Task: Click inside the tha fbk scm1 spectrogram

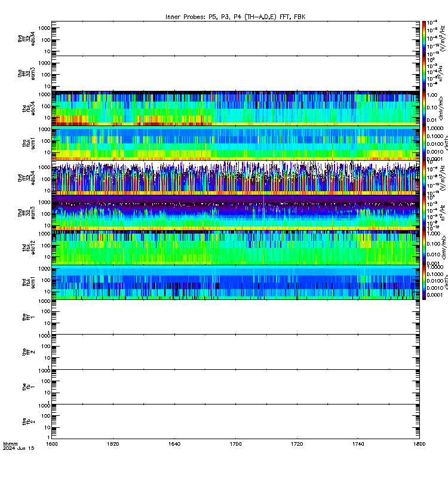Action: (x=235, y=143)
